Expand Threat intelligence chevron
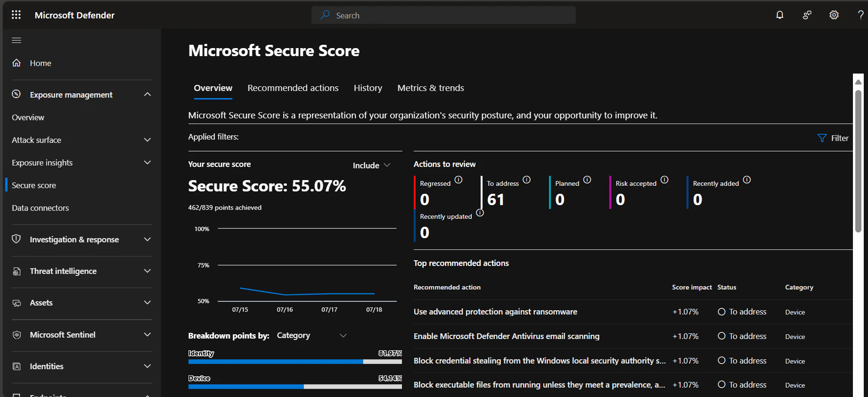 pyautogui.click(x=147, y=271)
